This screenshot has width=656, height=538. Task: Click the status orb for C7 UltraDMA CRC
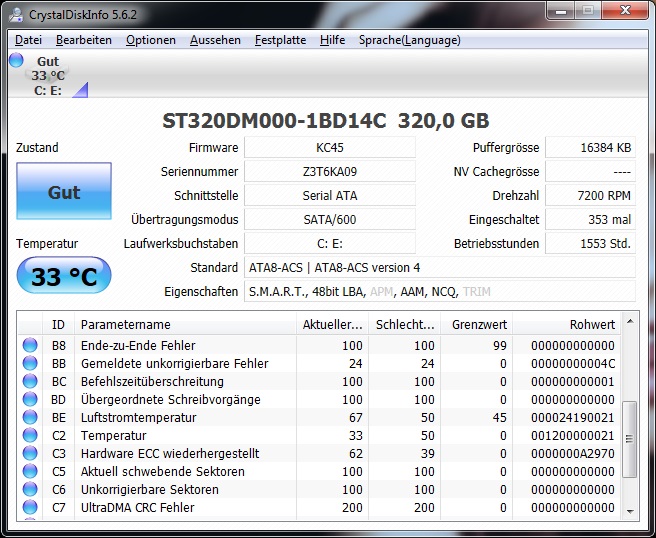[x=30, y=507]
